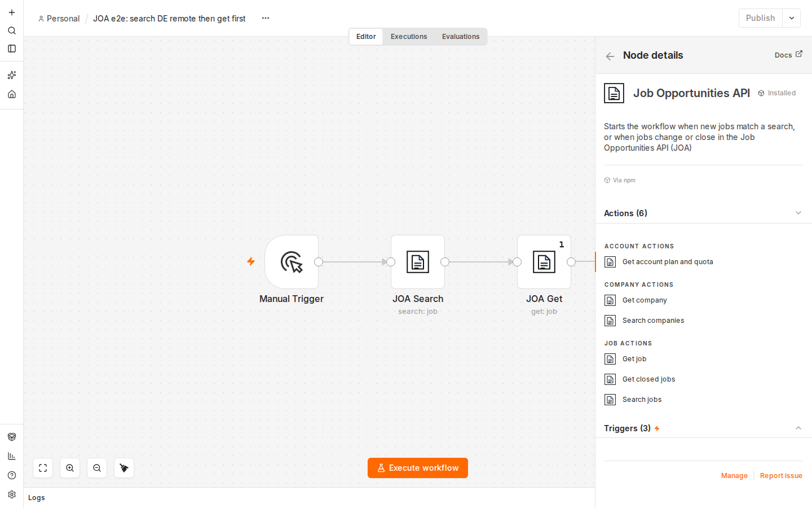Open the Publish dropdown arrow
The width and height of the screenshot is (812, 508).
click(x=792, y=18)
